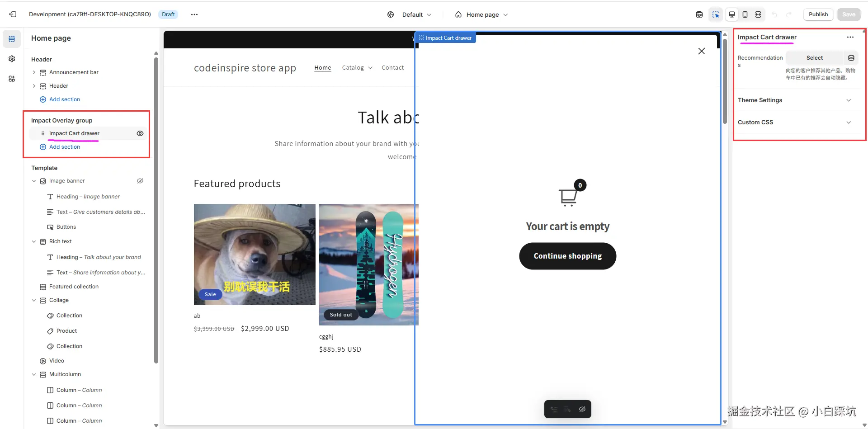Click the dynamic source database icon

tap(851, 58)
